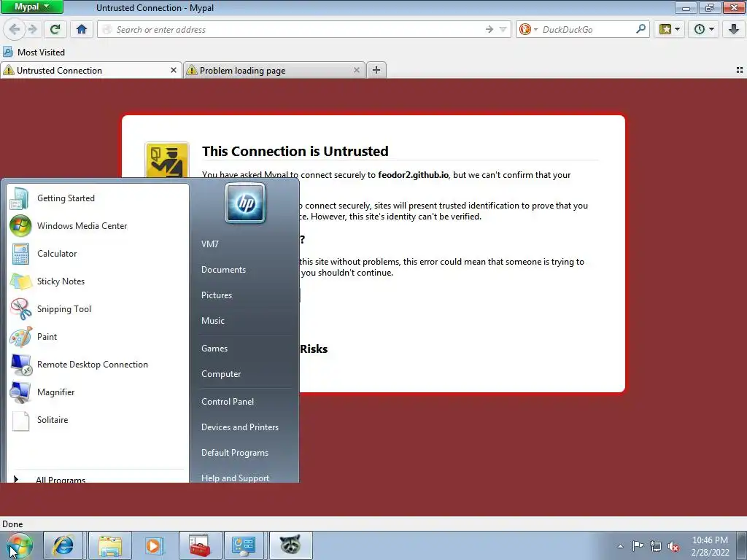
Task: Open Control Panel
Action: tap(244, 402)
